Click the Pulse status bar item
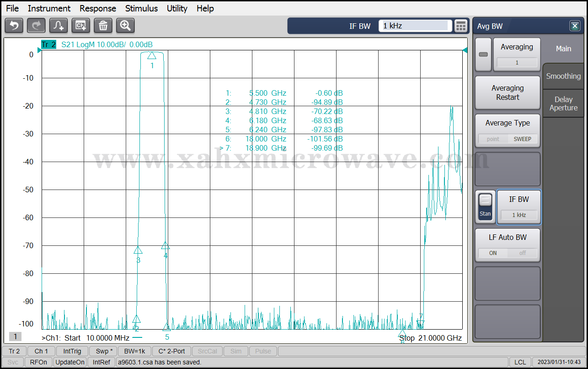588x369 pixels. [x=263, y=351]
